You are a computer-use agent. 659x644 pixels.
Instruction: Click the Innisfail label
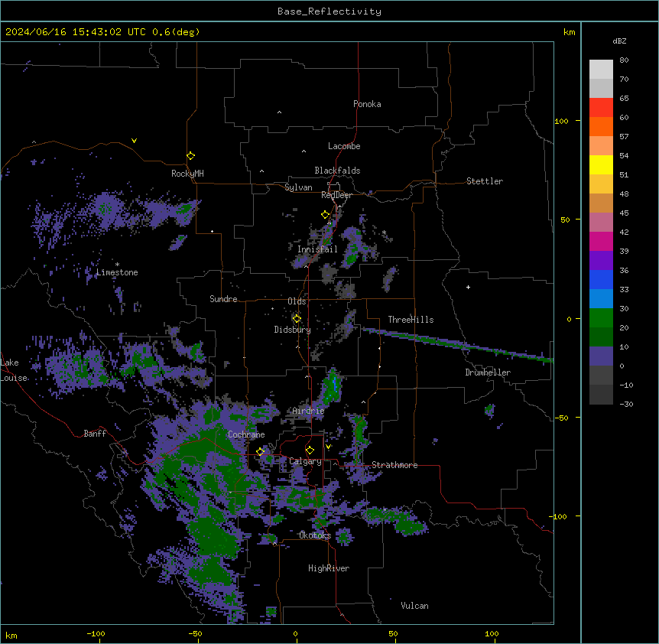(x=317, y=249)
